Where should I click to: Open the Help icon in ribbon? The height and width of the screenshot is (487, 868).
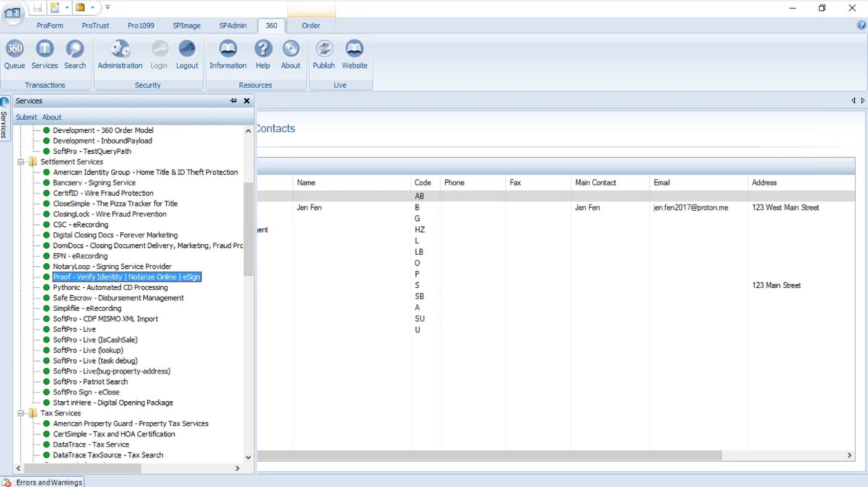click(263, 54)
